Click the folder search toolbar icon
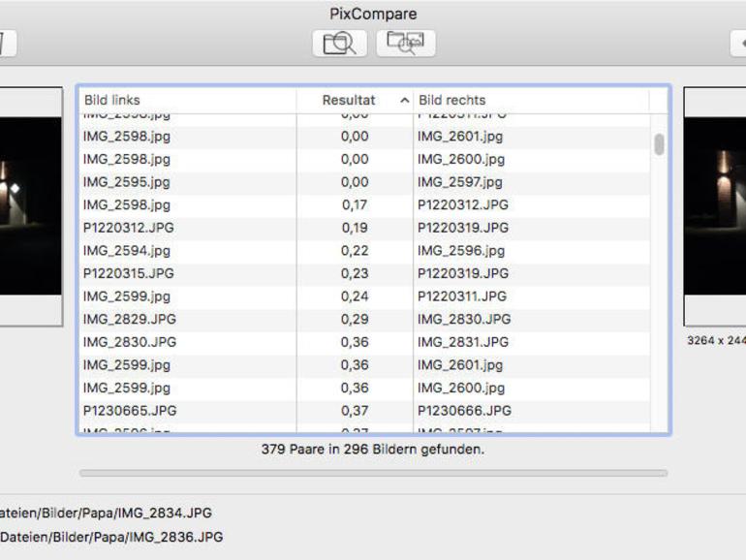This screenshot has width=746, height=560. 339,44
